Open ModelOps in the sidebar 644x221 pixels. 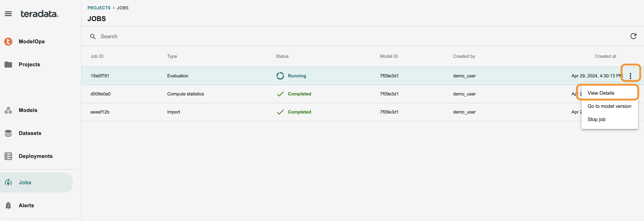pyautogui.click(x=32, y=42)
